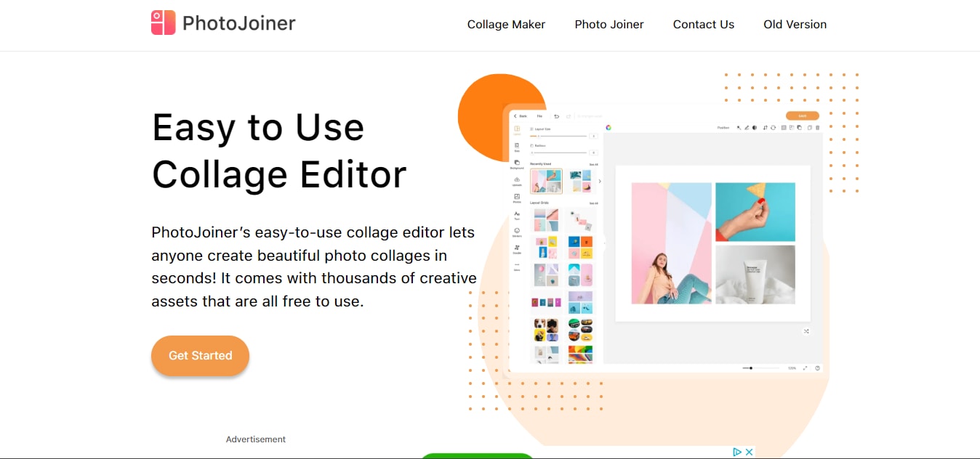
Task: Click the "Easy to Use Collage Editor" heading
Action: [x=279, y=151]
